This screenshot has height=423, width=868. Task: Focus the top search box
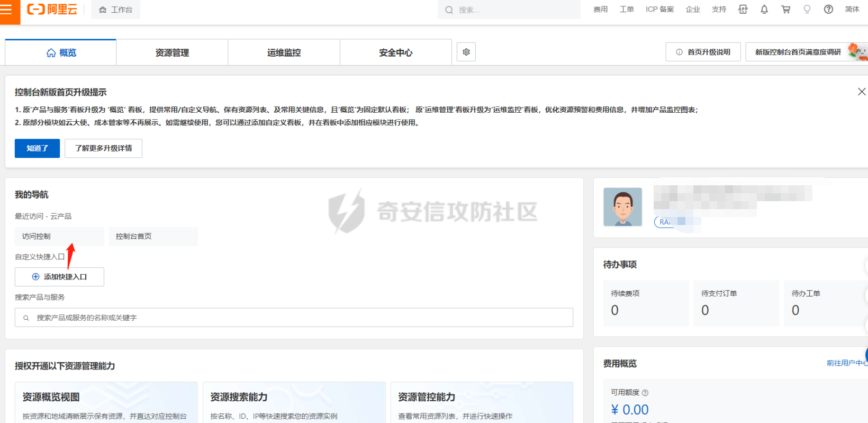(x=509, y=10)
